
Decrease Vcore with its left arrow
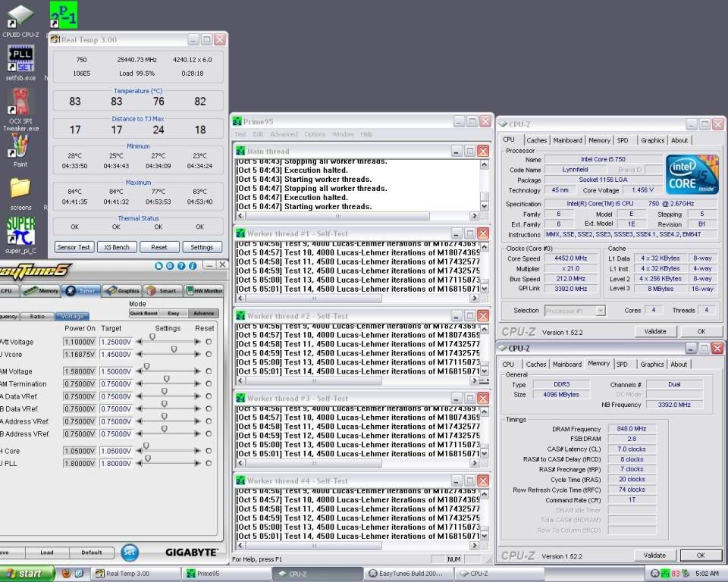pos(139,354)
